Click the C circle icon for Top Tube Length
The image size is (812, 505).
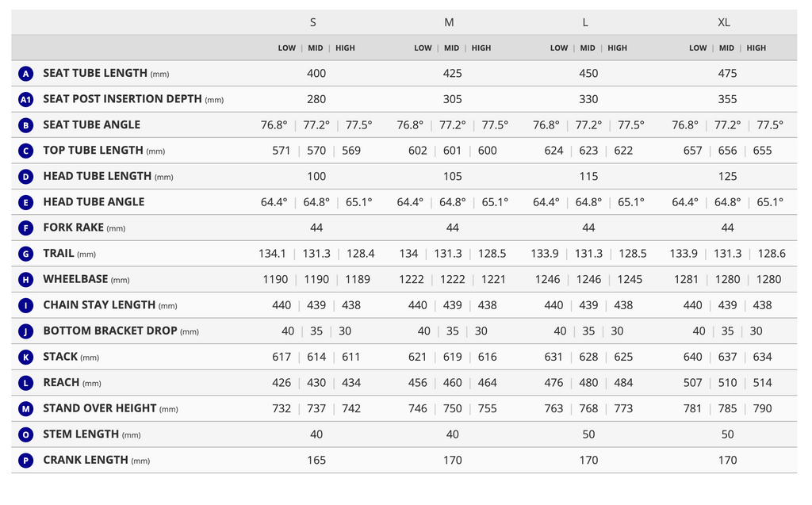pyautogui.click(x=25, y=151)
